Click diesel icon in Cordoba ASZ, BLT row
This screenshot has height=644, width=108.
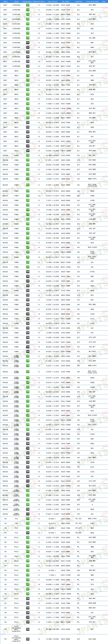click(x=28, y=66)
